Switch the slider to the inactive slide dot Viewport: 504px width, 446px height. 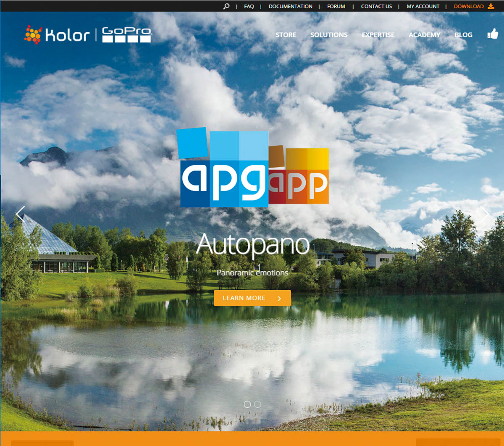pyautogui.click(x=257, y=404)
